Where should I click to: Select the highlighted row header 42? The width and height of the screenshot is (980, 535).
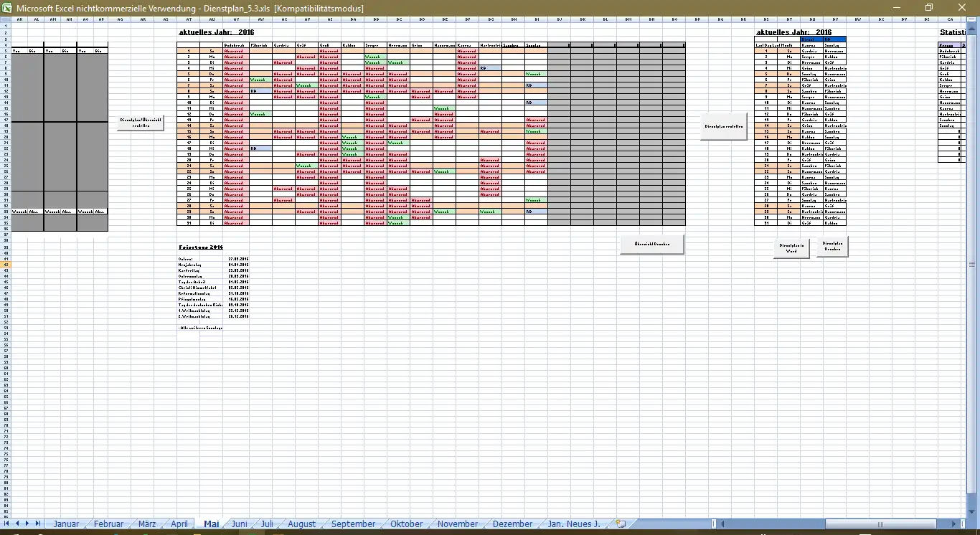click(x=5, y=265)
